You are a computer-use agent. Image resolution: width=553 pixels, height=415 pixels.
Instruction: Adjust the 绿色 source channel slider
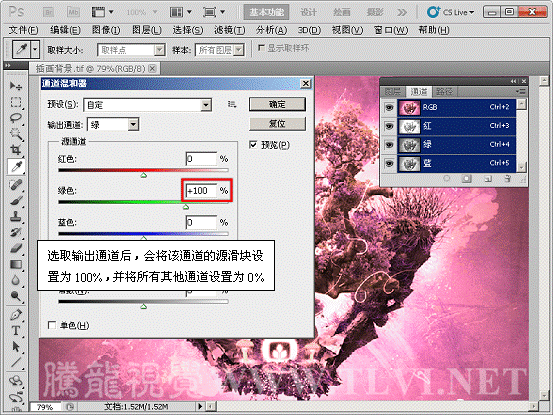click(186, 207)
